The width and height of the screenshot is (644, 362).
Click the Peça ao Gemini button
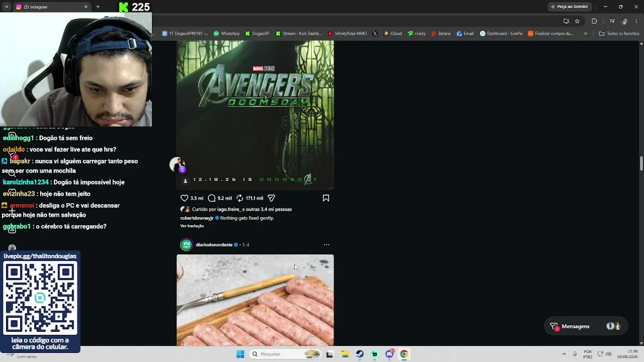(x=569, y=7)
